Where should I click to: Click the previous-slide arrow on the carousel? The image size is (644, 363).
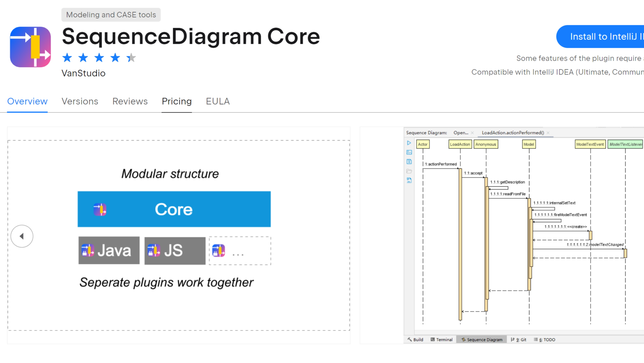point(22,236)
